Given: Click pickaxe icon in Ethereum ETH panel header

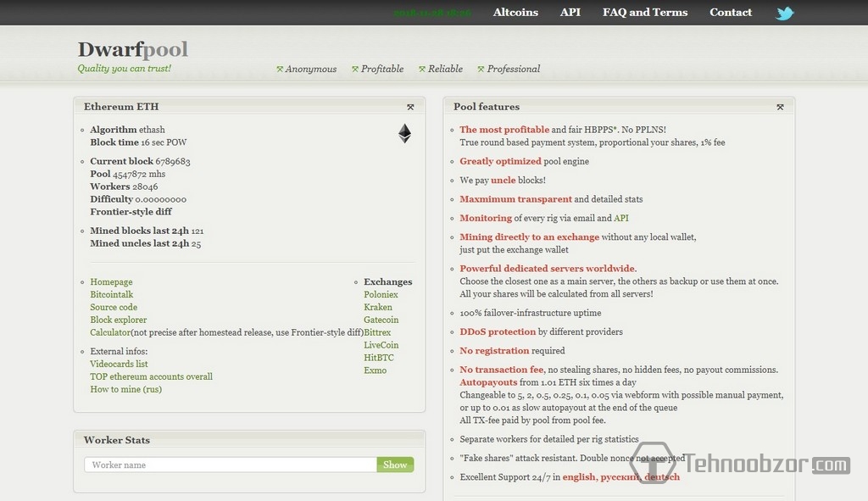Looking at the screenshot, I should click(x=410, y=107).
